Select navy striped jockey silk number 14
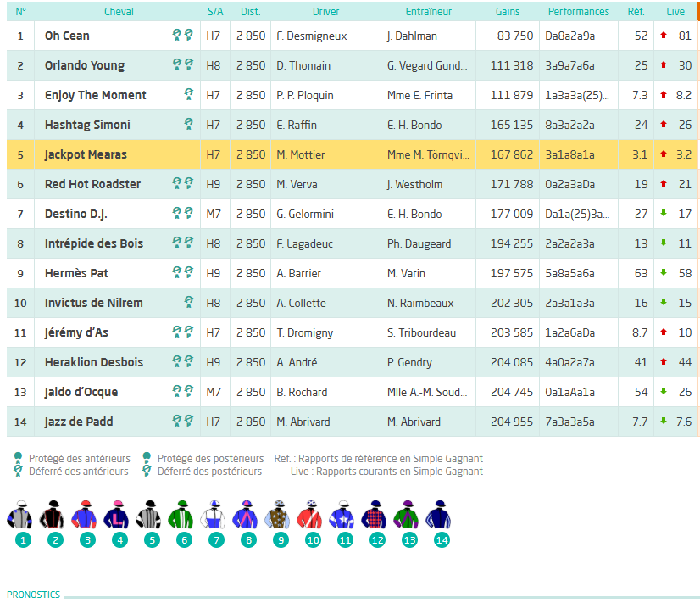Screen dimensions: 700x603 [x=438, y=515]
